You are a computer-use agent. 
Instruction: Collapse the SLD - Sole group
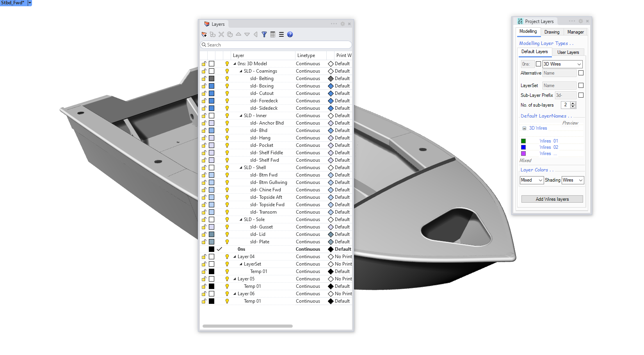(241, 219)
